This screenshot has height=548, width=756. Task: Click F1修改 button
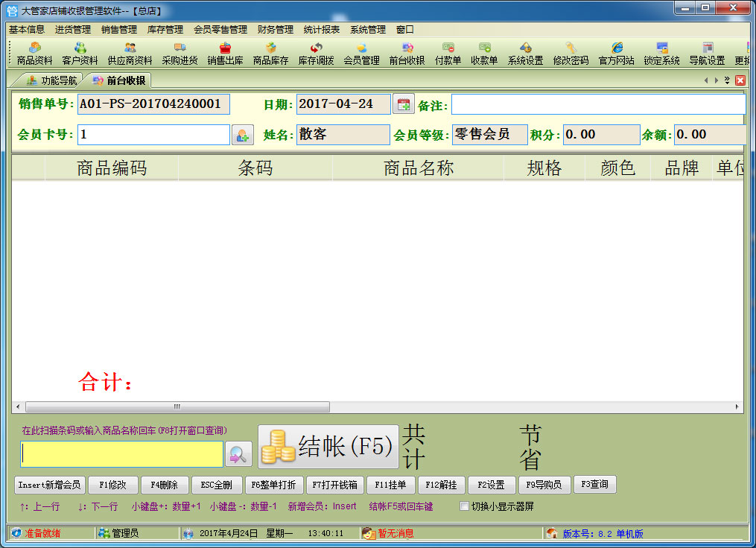pos(112,485)
